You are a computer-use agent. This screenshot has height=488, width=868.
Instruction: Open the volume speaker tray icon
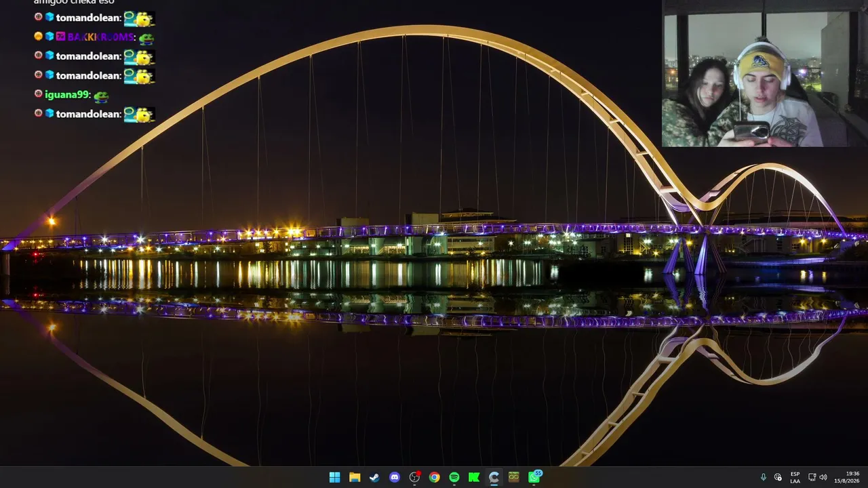[824, 477]
